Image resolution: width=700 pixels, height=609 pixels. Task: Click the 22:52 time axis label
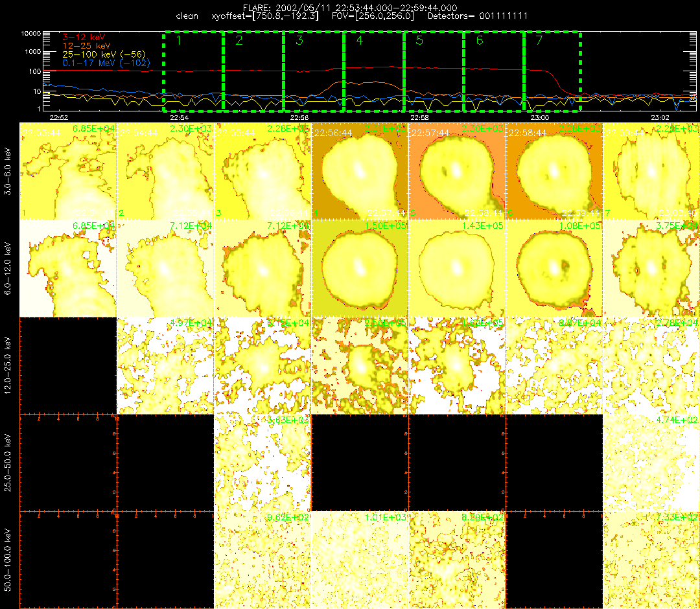58,118
